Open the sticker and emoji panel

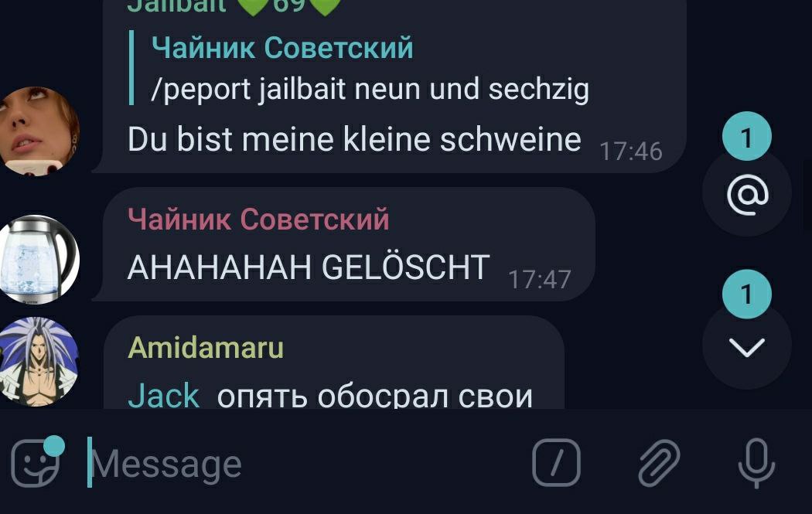pyautogui.click(x=36, y=462)
